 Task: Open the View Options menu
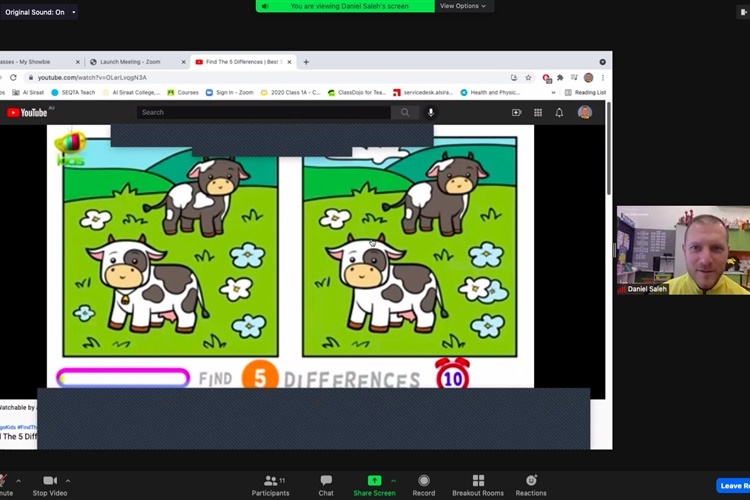[463, 6]
